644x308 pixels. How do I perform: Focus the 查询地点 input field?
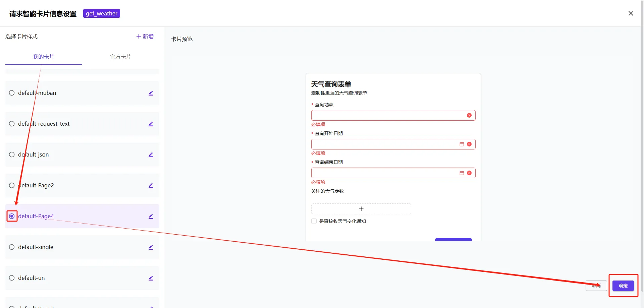pos(393,115)
